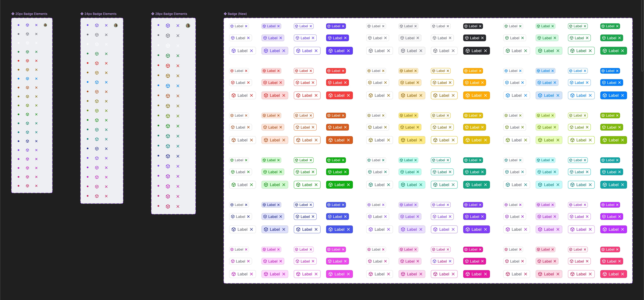
Task: Click the medium-size black filled Label badge
Action: [474, 38]
